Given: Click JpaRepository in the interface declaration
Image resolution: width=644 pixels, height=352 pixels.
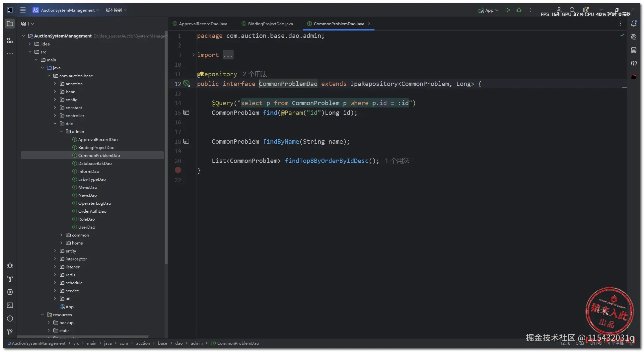Looking at the screenshot, I should point(374,84).
